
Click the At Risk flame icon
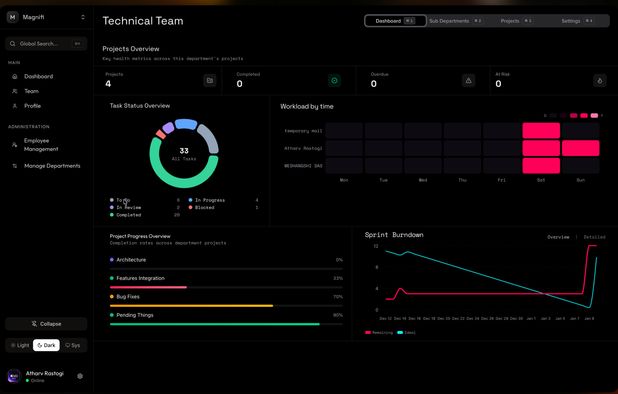coord(599,81)
